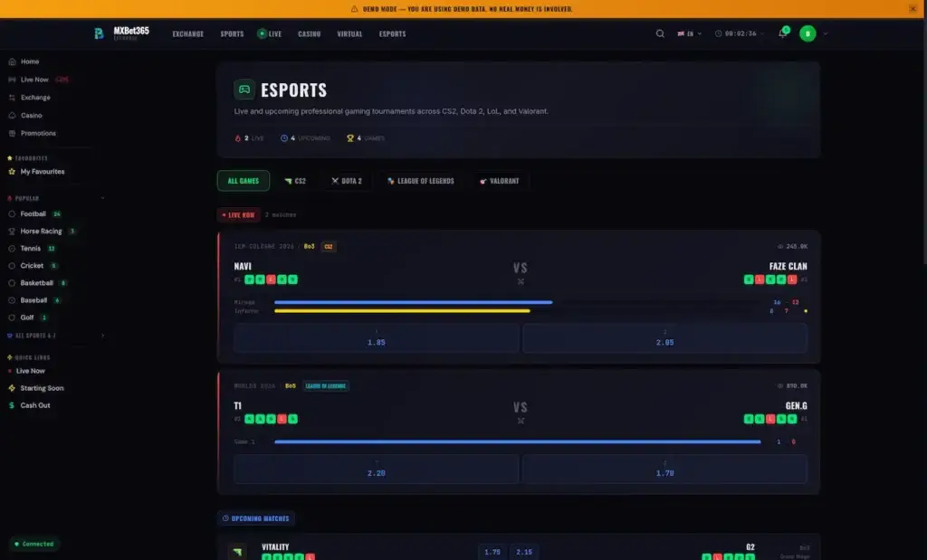Click the Cricket sport icon
The image size is (927, 560).
click(12, 266)
